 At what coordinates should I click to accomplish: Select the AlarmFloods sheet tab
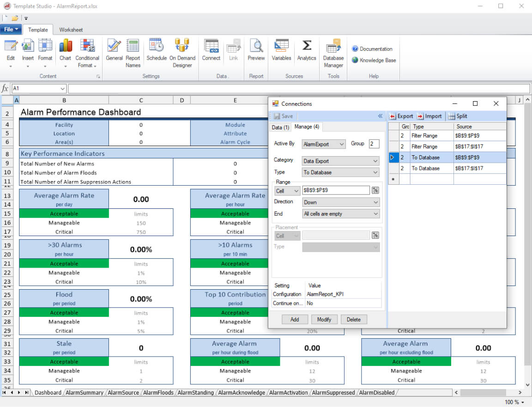tap(158, 393)
